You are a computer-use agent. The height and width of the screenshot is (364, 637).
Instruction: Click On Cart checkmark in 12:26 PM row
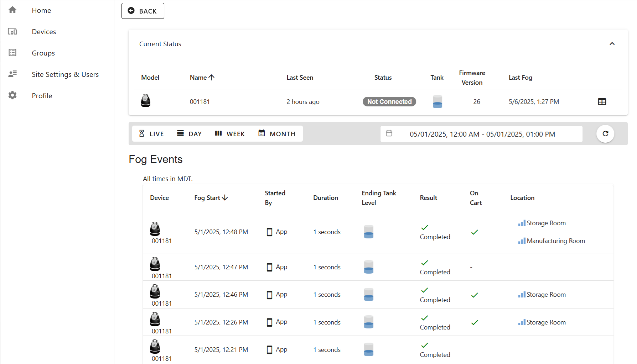[475, 323]
